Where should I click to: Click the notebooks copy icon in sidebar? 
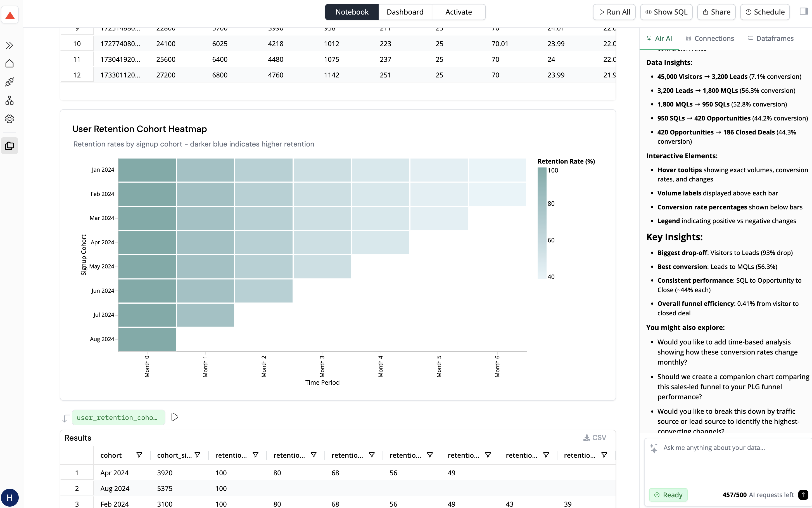point(10,146)
